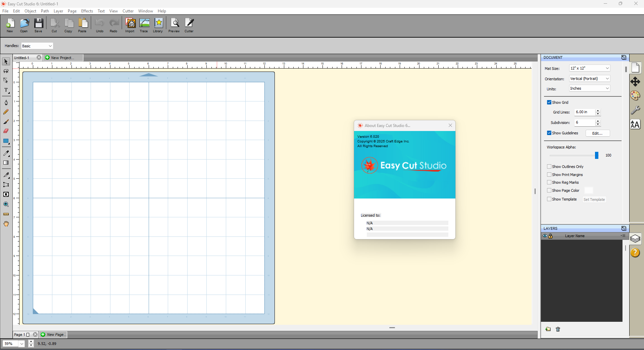Open the Position & Size panel icon
The image size is (644, 350).
click(635, 82)
